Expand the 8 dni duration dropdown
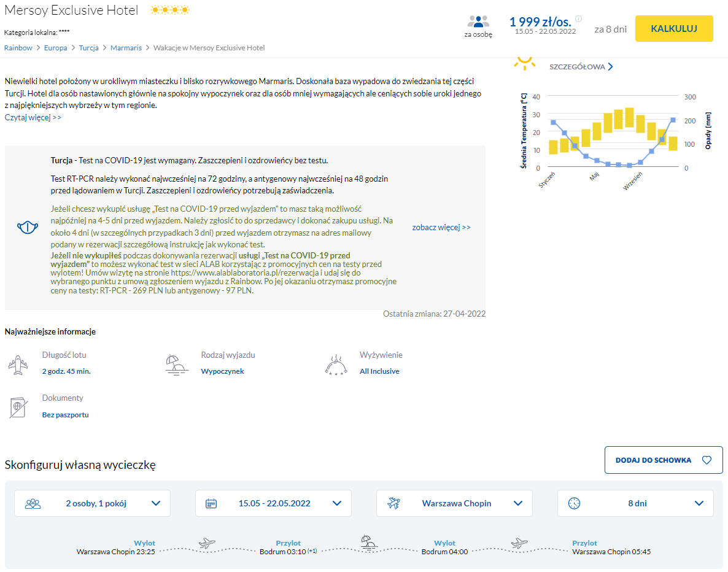This screenshot has height=572, width=728. pos(635,503)
